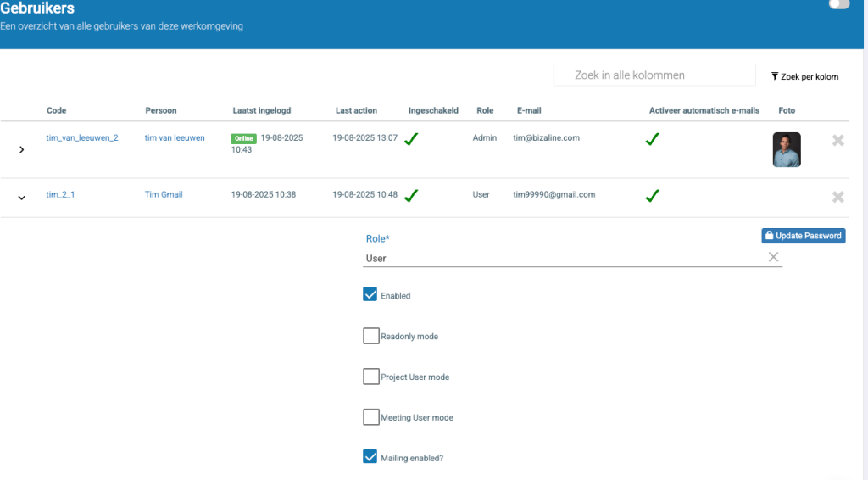
Task: Click Ingeschakeld checkmark for tim_van_leeuwen_2
Action: (411, 140)
